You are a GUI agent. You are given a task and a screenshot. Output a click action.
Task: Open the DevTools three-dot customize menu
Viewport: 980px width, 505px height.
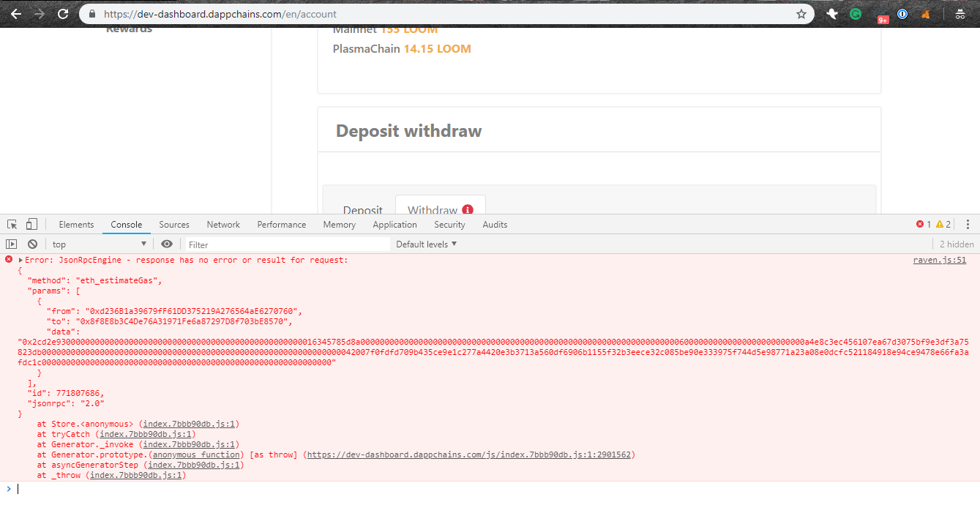[968, 224]
